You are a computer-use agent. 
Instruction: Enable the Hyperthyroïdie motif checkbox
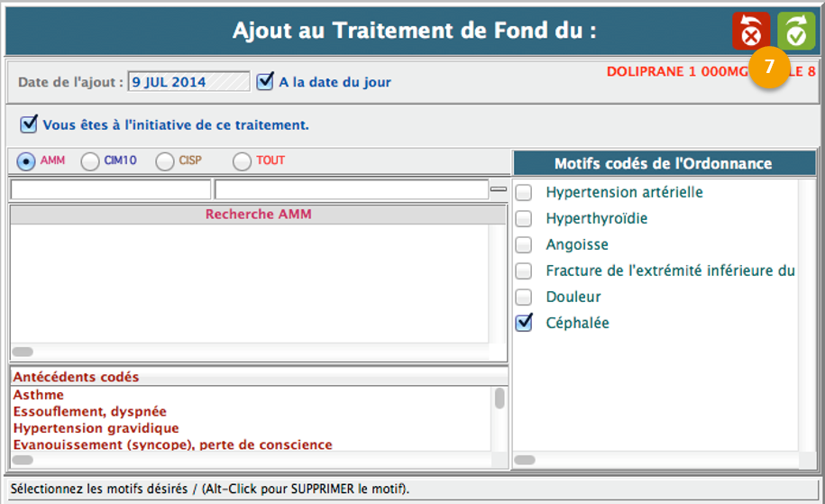(x=524, y=218)
